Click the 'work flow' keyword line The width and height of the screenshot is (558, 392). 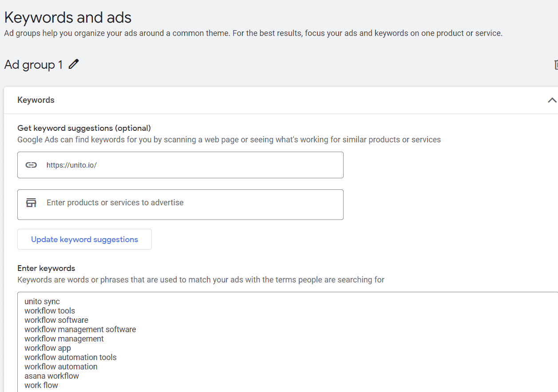coord(41,385)
